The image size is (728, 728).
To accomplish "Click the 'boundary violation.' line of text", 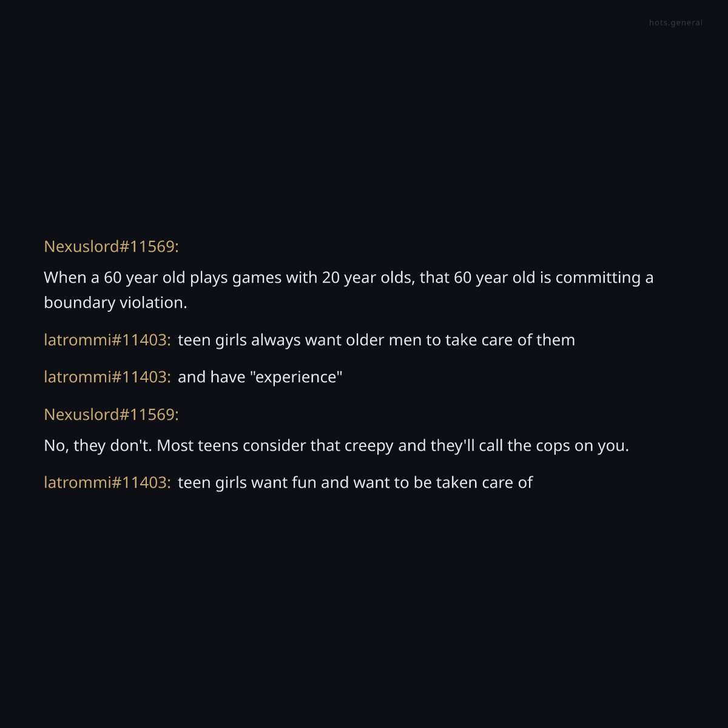I will [115, 303].
